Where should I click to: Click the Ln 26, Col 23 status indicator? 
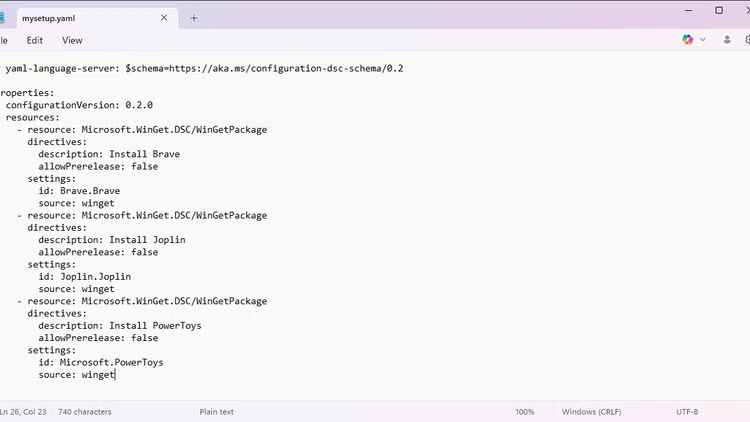click(23, 411)
